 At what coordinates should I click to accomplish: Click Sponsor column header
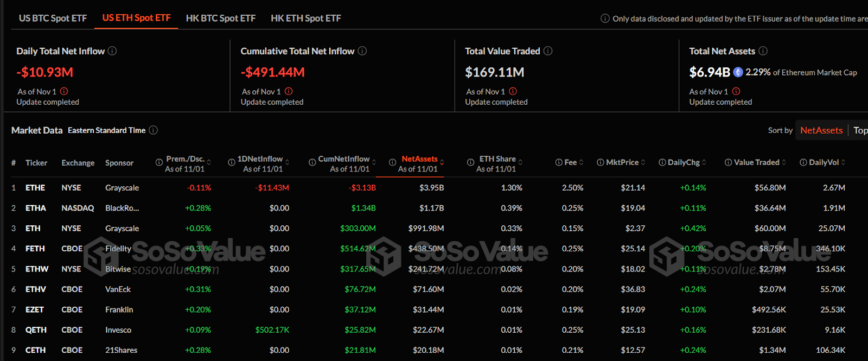point(119,163)
